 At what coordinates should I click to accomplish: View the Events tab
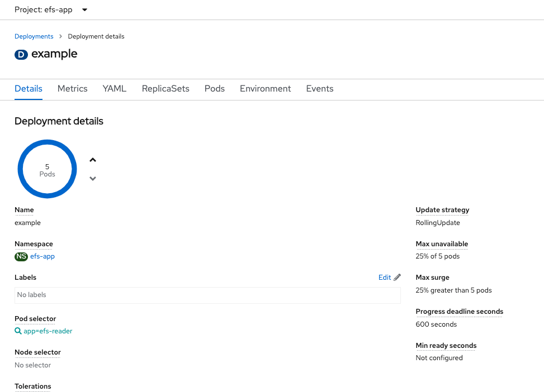tap(320, 89)
